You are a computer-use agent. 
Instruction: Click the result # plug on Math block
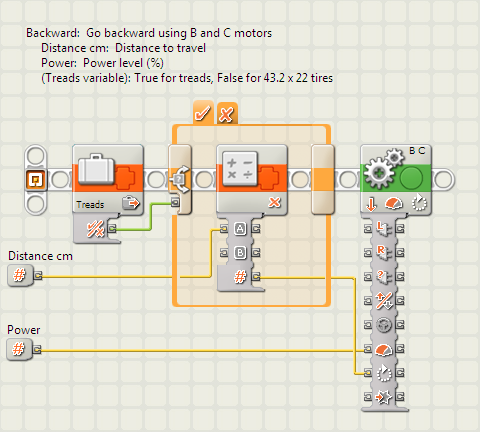tap(256, 277)
